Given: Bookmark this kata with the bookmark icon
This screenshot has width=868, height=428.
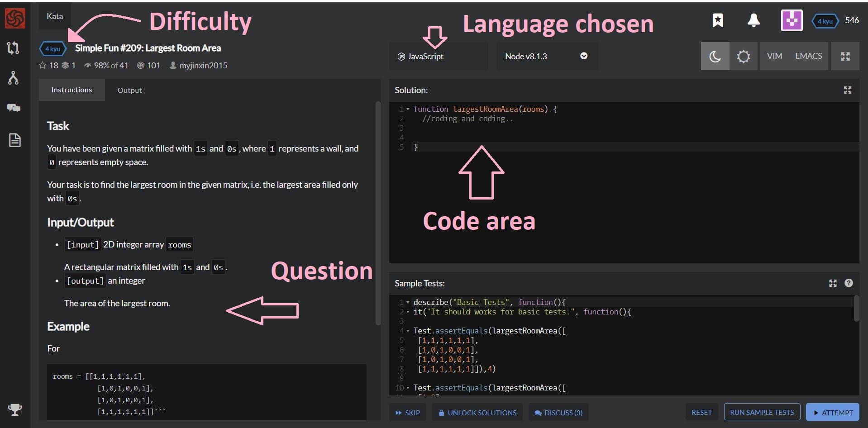Looking at the screenshot, I should 718,20.
